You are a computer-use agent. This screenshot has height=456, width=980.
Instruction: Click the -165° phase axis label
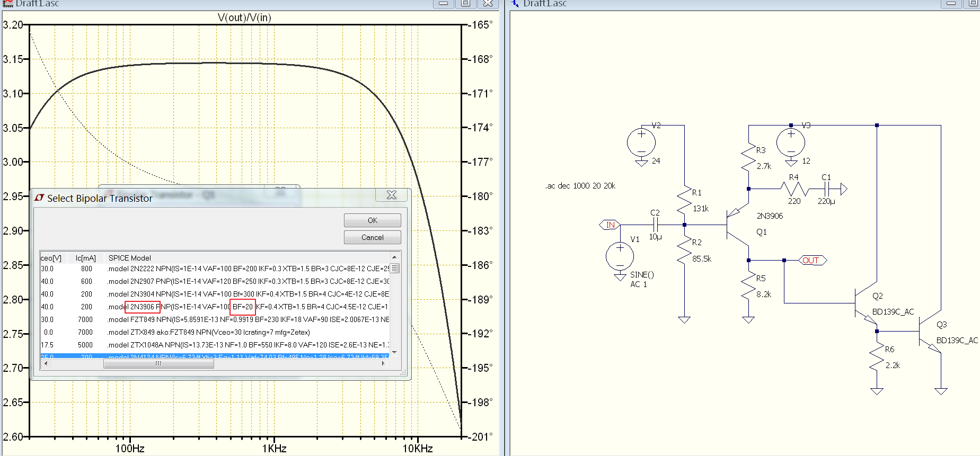pos(481,25)
